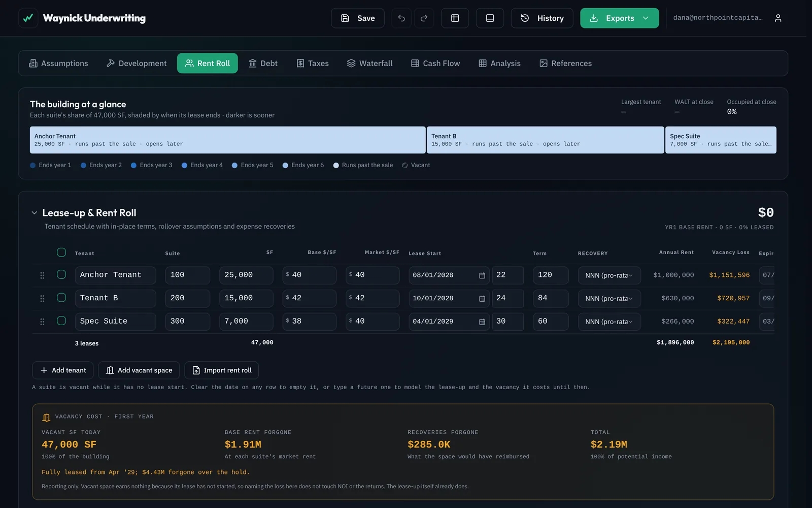Open the Analysis tab
This screenshot has width=812, height=508.
click(500, 63)
